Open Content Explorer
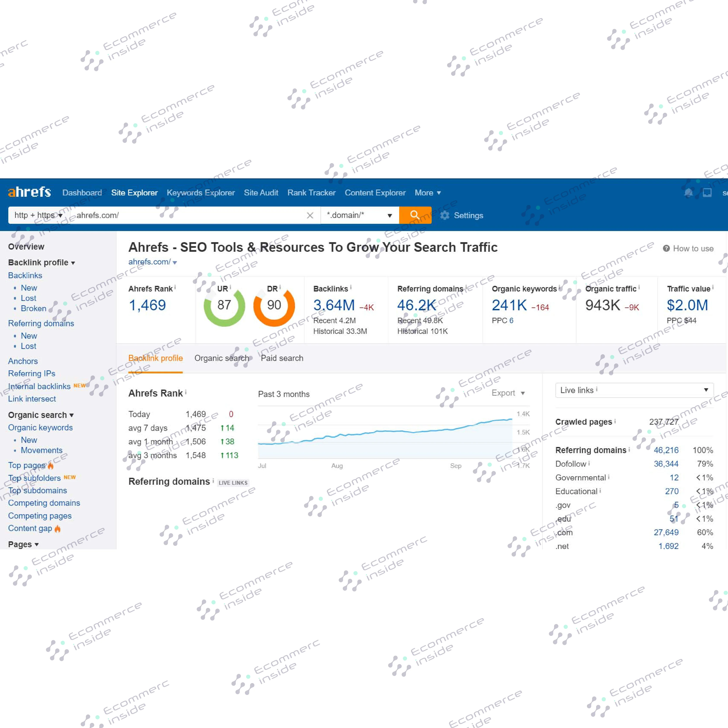This screenshot has height=728, width=728. [375, 193]
